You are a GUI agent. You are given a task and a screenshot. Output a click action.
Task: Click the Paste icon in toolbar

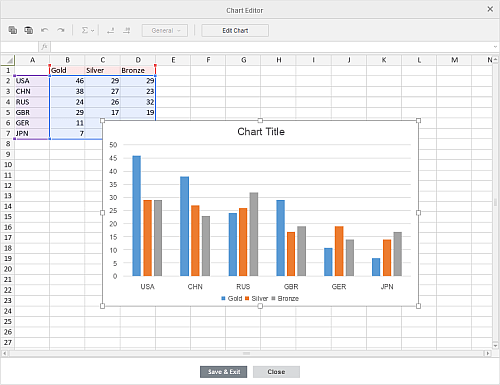coord(29,30)
